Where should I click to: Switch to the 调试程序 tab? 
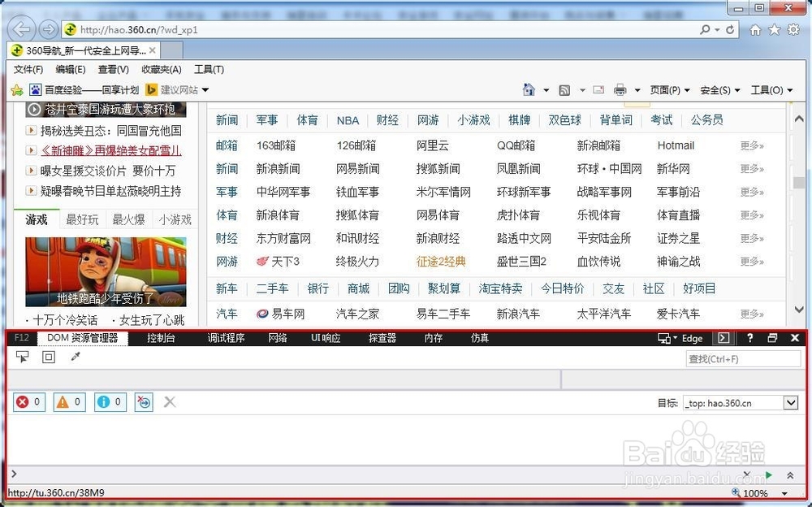pos(227,338)
